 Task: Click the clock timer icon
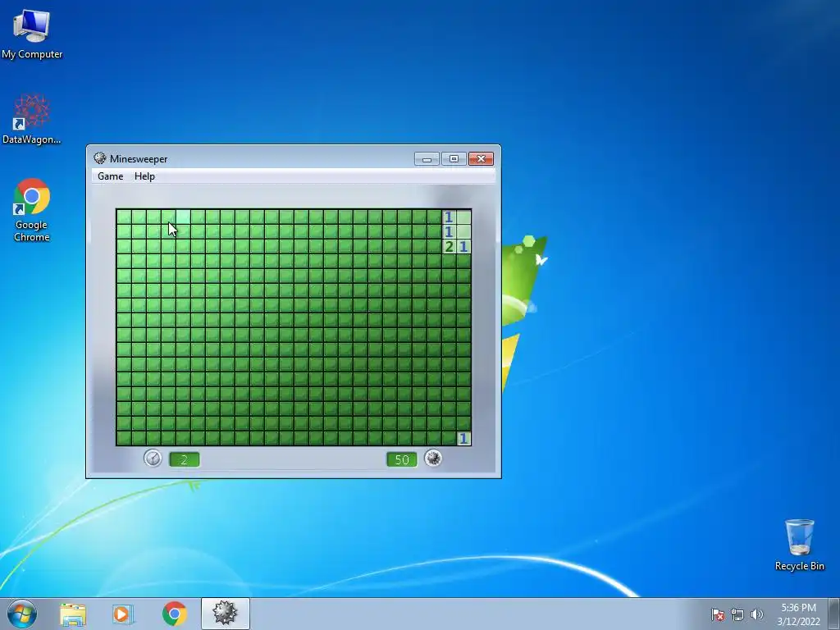(153, 459)
